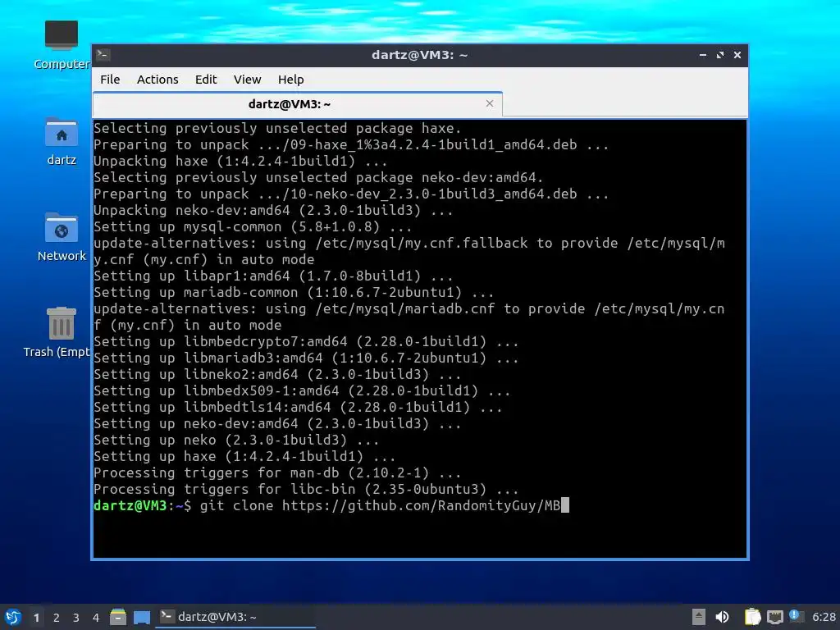Click 'Setting up libmbedx509-1:amd64' line
840x630 pixels.
point(302,391)
